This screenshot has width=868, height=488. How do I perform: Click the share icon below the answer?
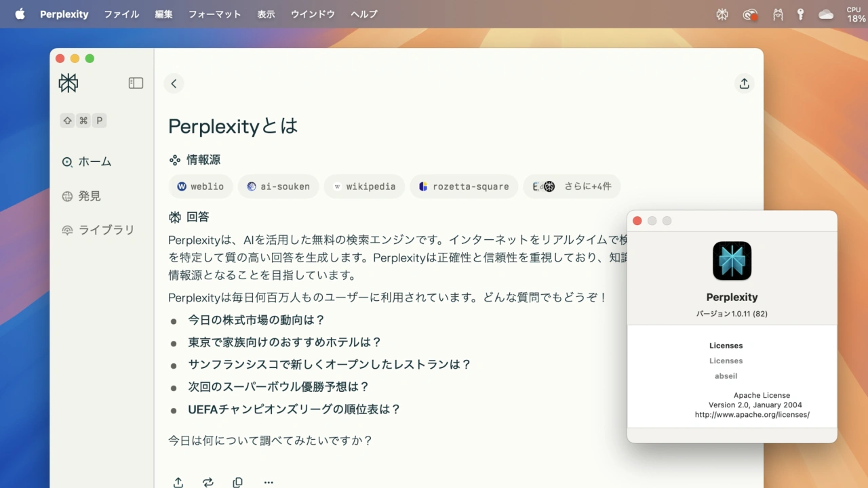tap(178, 483)
